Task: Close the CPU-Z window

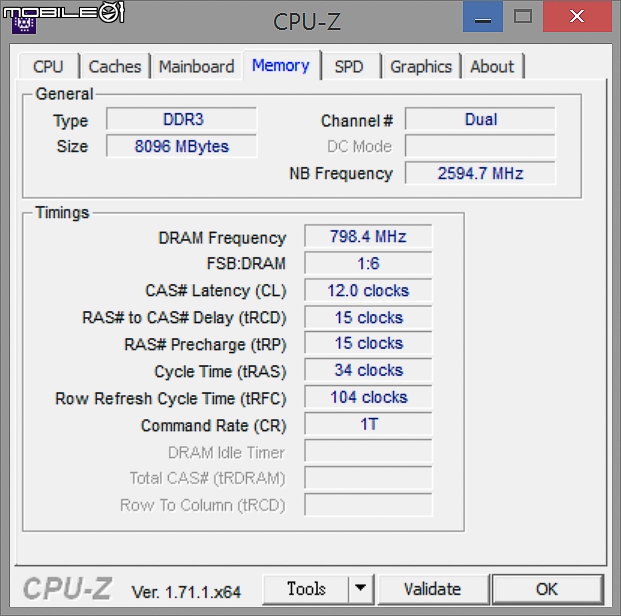Action: click(577, 16)
